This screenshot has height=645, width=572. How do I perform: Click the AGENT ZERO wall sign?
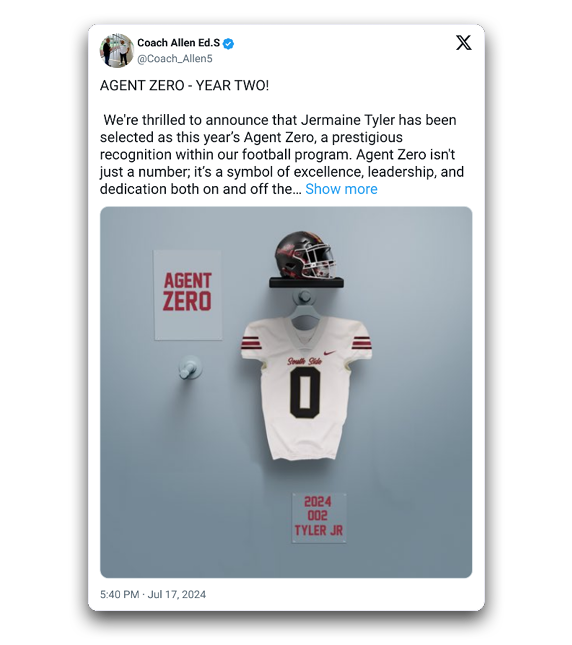[x=188, y=295]
